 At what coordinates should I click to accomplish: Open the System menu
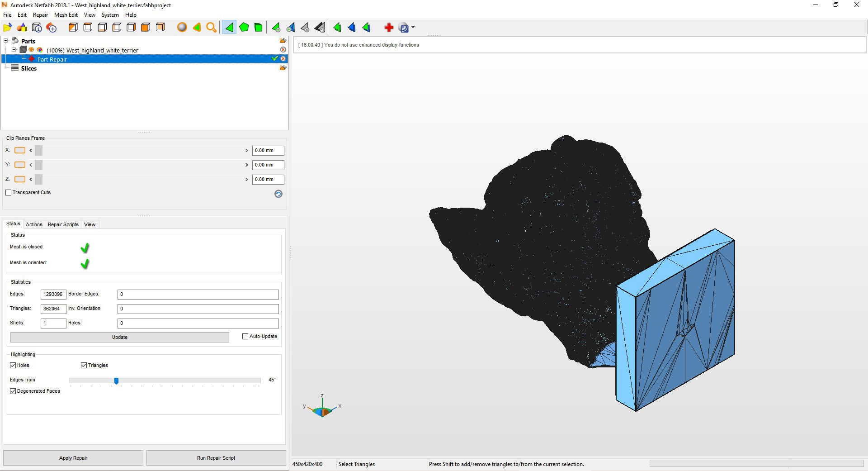pos(110,15)
